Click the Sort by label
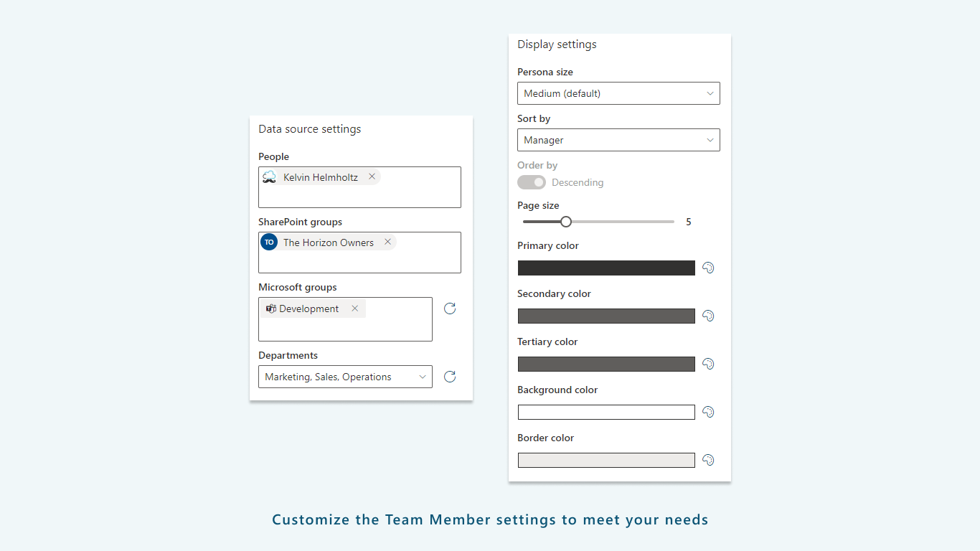980x551 pixels. coord(534,118)
